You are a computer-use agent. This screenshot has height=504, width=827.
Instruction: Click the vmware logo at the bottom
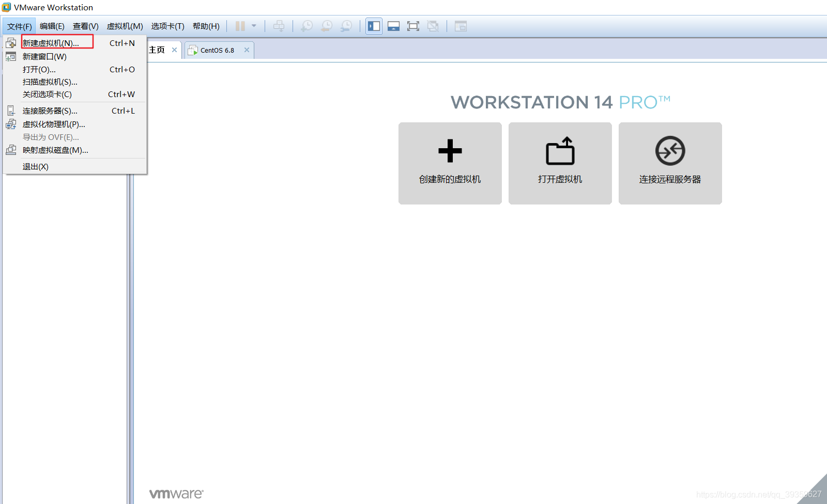pos(176,494)
